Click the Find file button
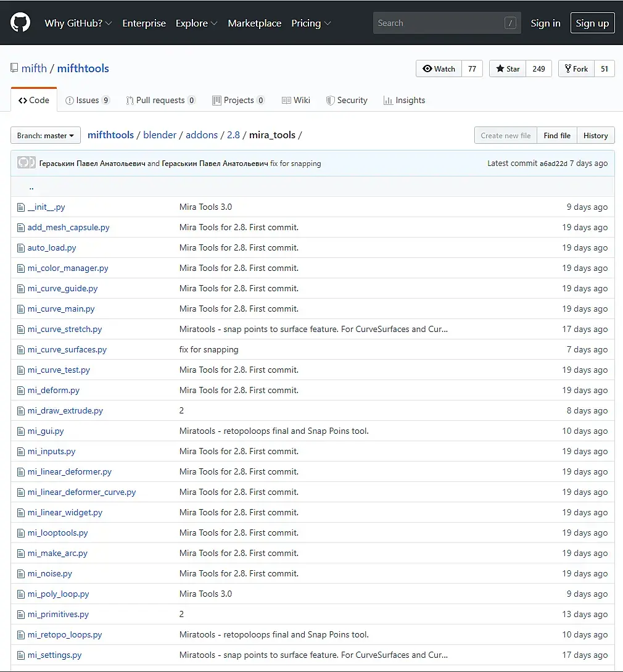Viewport: 623px width, 672px height. (x=557, y=136)
